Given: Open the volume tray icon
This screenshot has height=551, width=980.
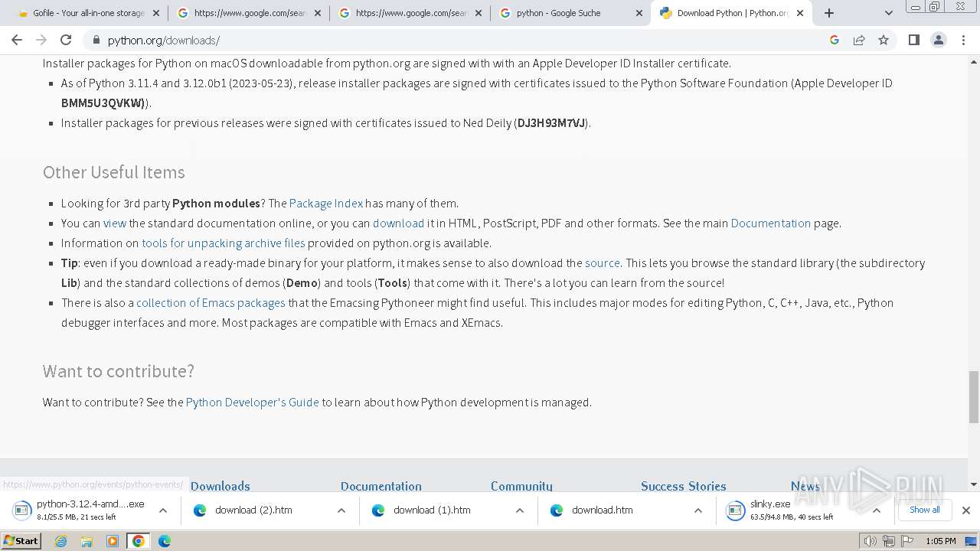Looking at the screenshot, I should point(870,541).
